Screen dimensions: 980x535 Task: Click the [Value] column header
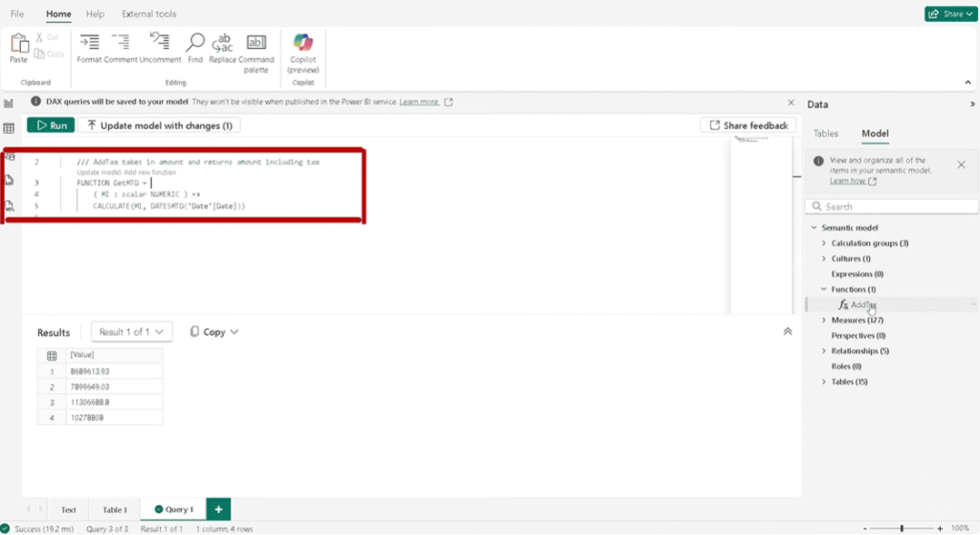coord(114,355)
